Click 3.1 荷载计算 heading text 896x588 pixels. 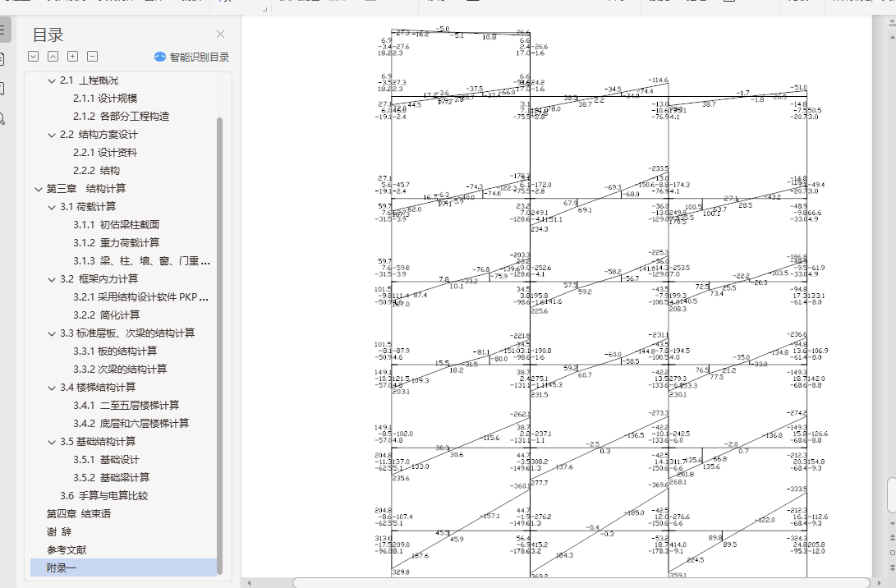(88, 206)
